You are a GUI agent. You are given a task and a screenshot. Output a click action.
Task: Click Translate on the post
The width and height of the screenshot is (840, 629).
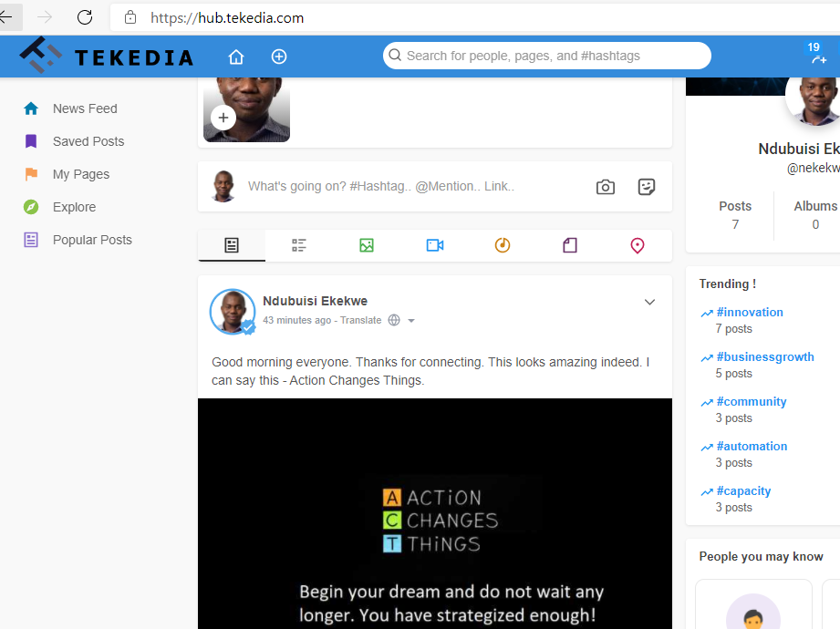point(360,321)
